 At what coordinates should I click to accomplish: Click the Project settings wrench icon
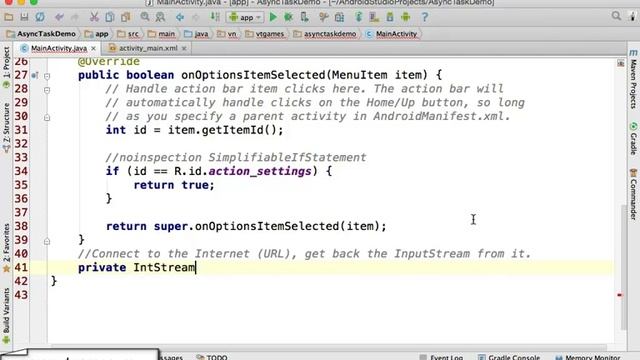tap(324, 17)
